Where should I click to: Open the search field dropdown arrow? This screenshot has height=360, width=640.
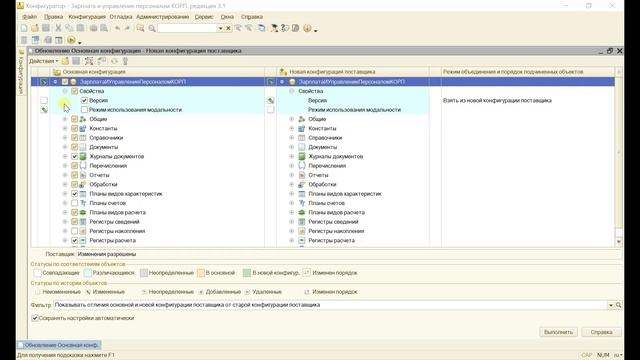click(x=220, y=28)
